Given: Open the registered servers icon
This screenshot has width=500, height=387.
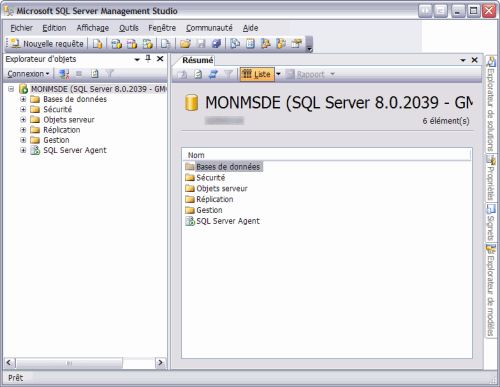Looking at the screenshot, I should click(235, 44).
